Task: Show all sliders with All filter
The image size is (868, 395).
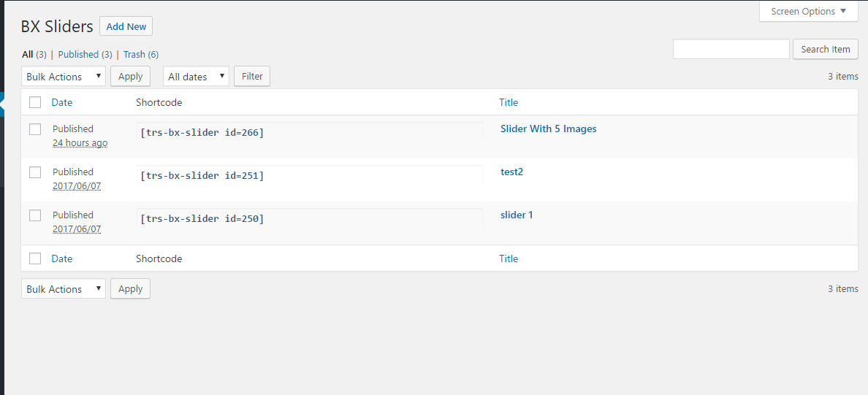Action: coord(28,54)
